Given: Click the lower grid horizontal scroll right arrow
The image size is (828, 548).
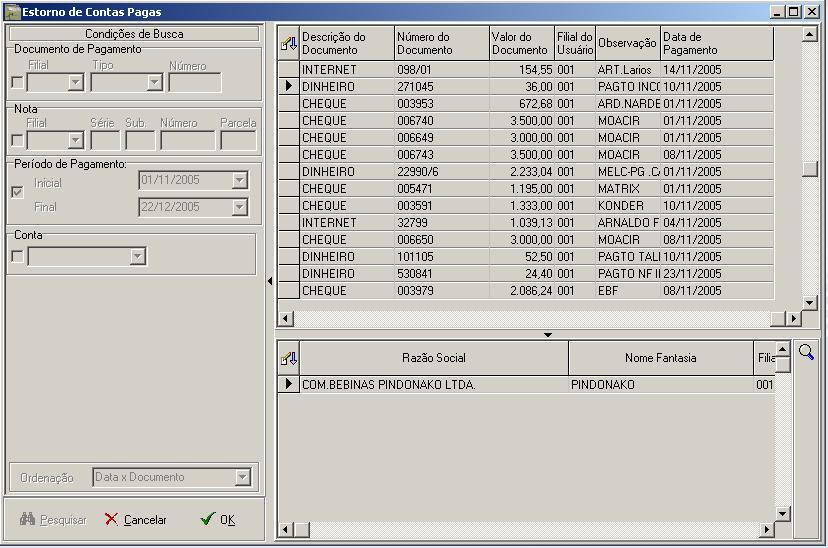Looking at the screenshot, I should (767, 529).
